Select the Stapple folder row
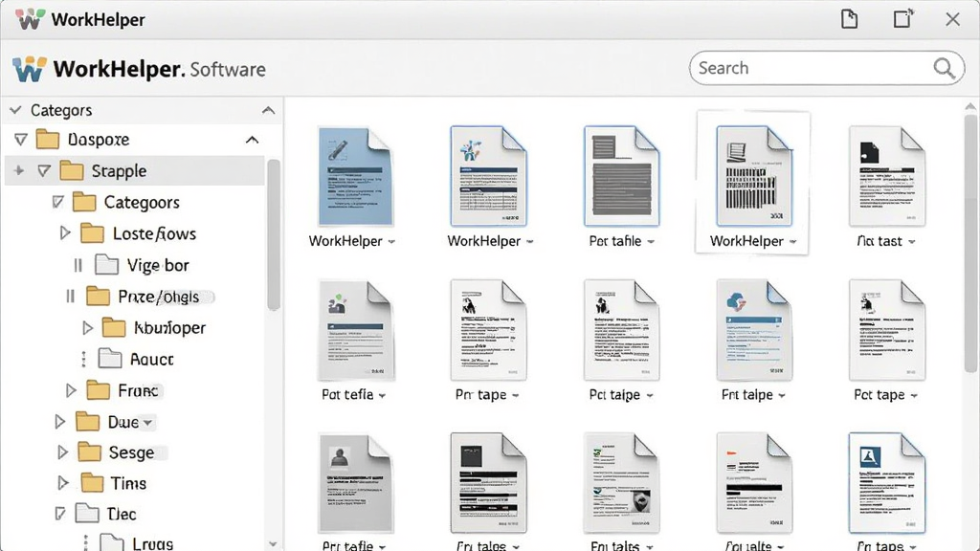The height and width of the screenshot is (551, 980). pos(134,170)
